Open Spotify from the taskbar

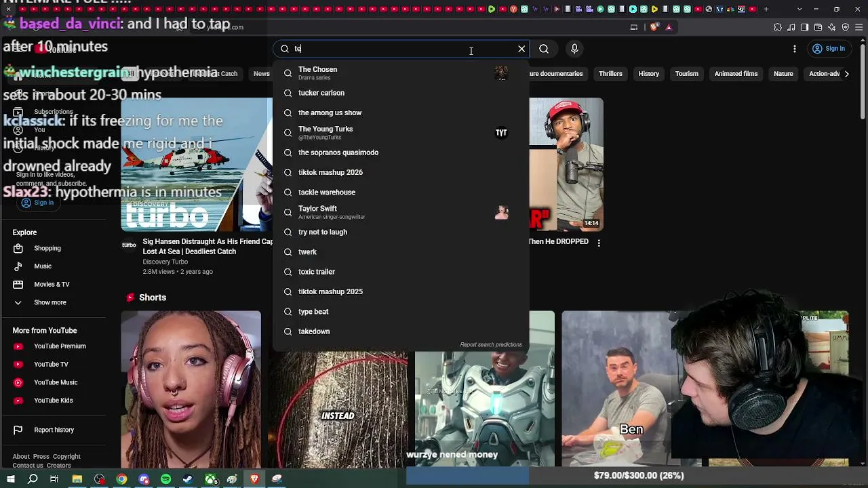pyautogui.click(x=166, y=479)
